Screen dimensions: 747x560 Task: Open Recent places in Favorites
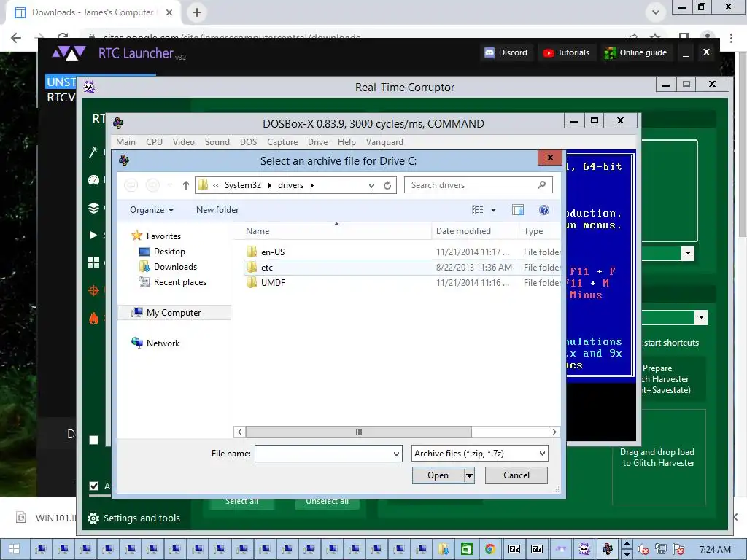[180, 282]
